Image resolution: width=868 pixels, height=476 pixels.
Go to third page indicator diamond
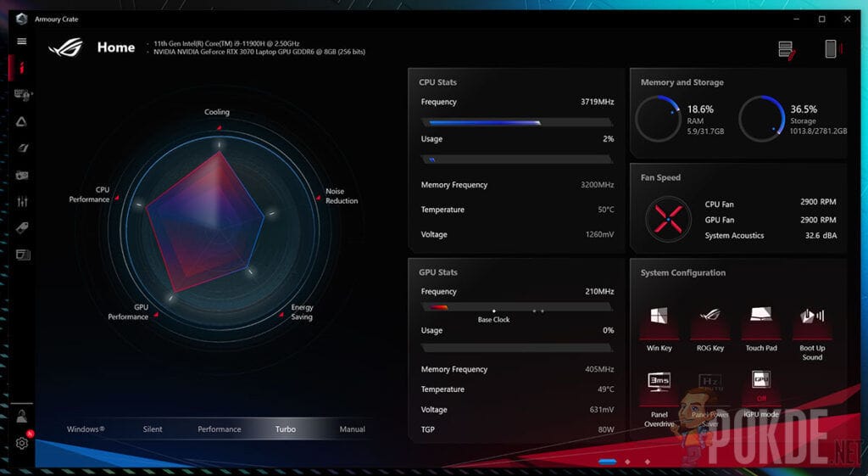tap(647, 461)
